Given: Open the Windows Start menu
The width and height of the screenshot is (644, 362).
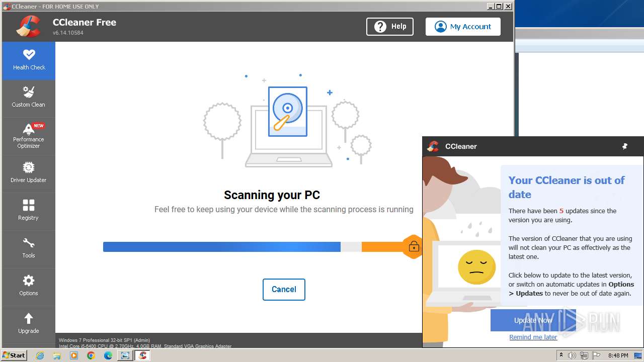Looking at the screenshot, I should click(14, 355).
